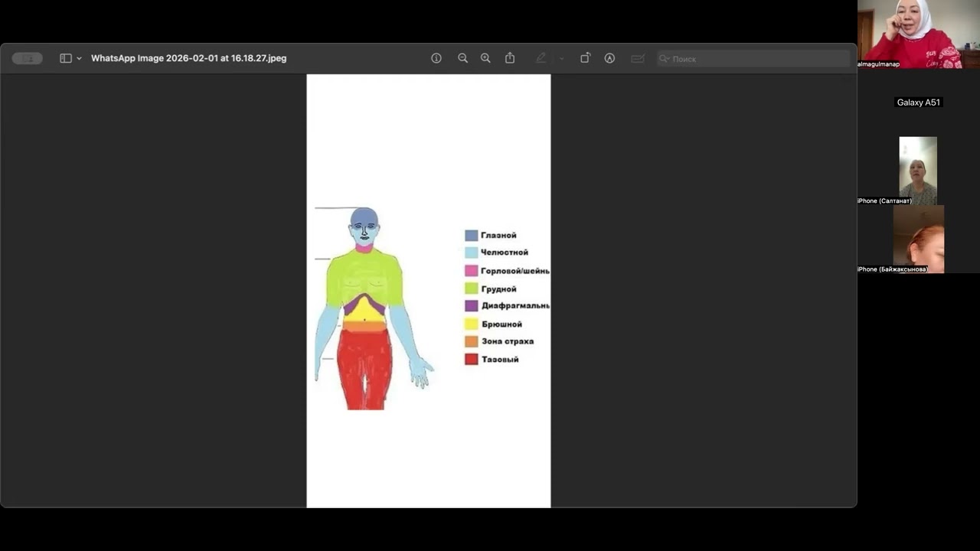Click the light blue swatch beside Челюстной

tap(472, 253)
